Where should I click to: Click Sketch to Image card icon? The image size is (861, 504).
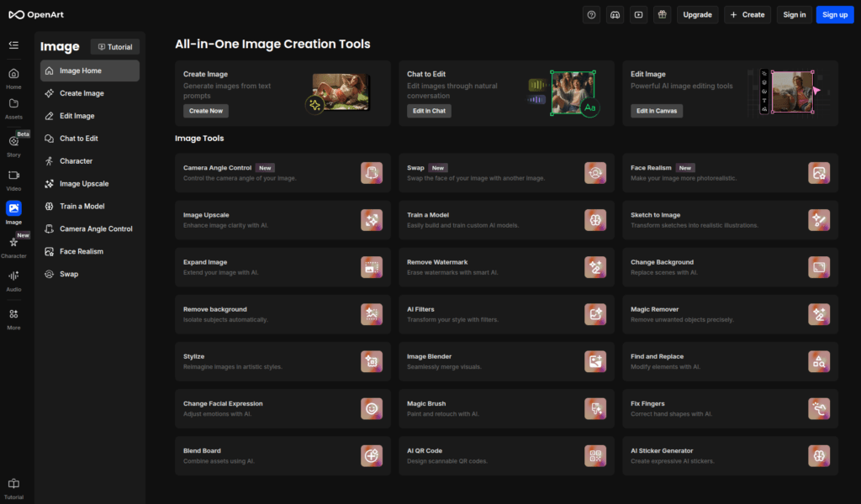[819, 220]
